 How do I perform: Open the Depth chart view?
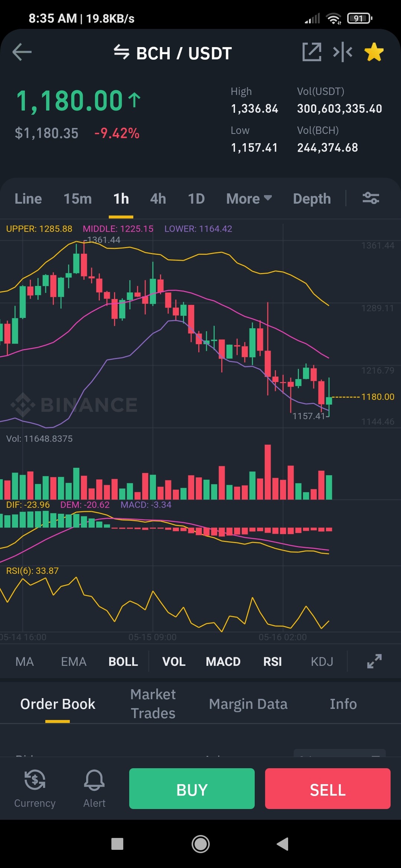click(x=312, y=198)
